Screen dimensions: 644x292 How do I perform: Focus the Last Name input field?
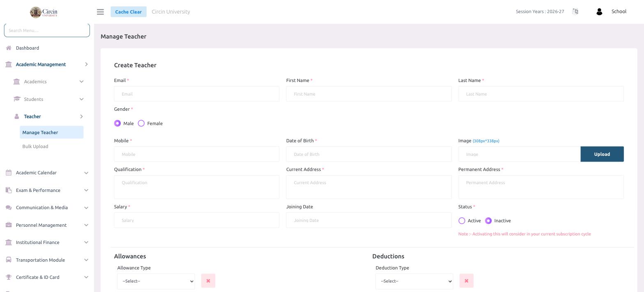coord(541,94)
